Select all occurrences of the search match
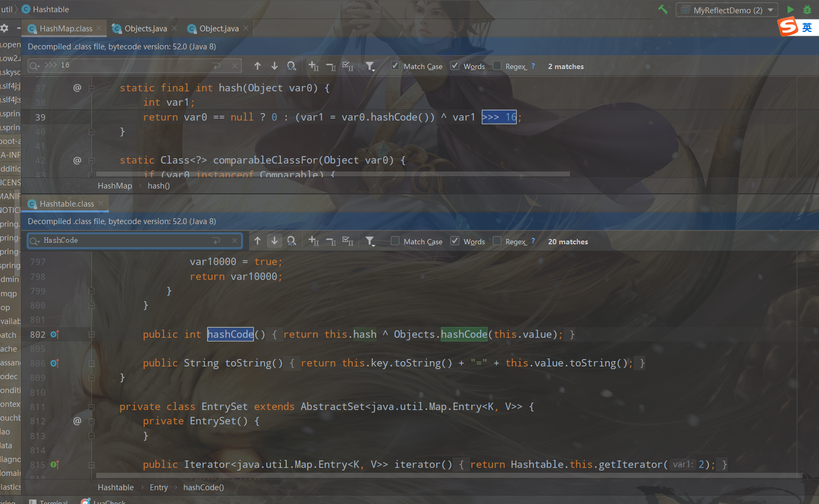 [347, 241]
